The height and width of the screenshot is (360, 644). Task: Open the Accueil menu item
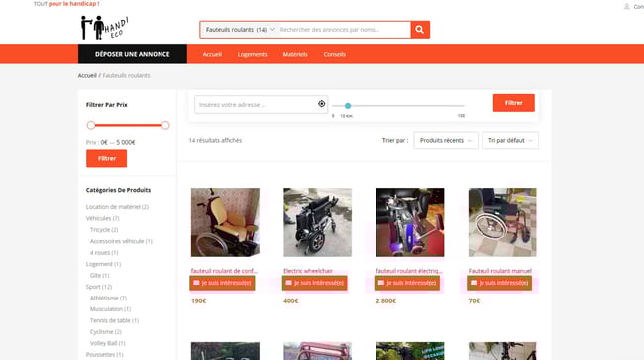(x=212, y=54)
